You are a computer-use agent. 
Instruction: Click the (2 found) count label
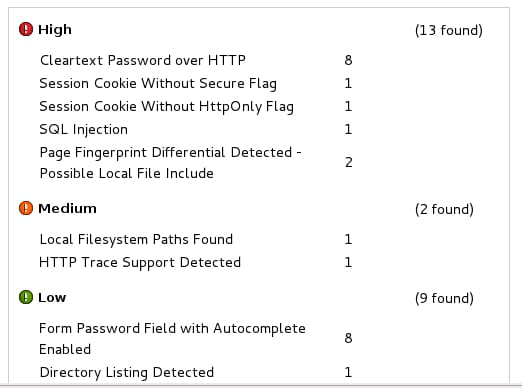coord(444,209)
